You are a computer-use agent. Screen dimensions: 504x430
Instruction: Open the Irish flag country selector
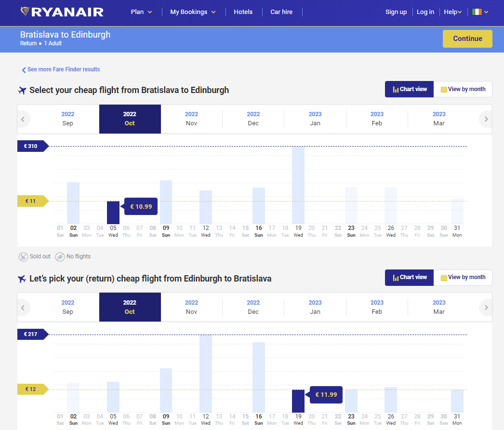click(x=480, y=12)
